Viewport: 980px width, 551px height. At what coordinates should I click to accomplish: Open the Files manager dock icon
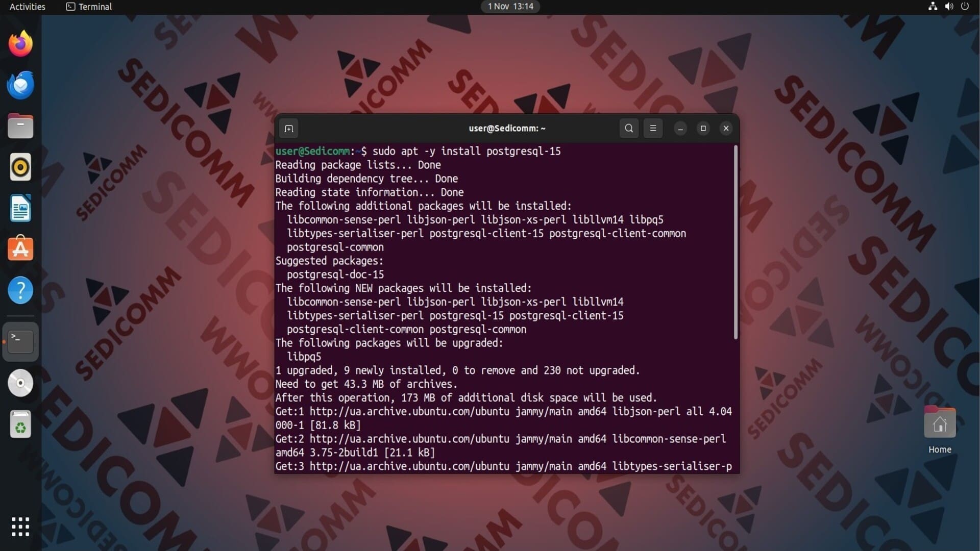(20, 126)
